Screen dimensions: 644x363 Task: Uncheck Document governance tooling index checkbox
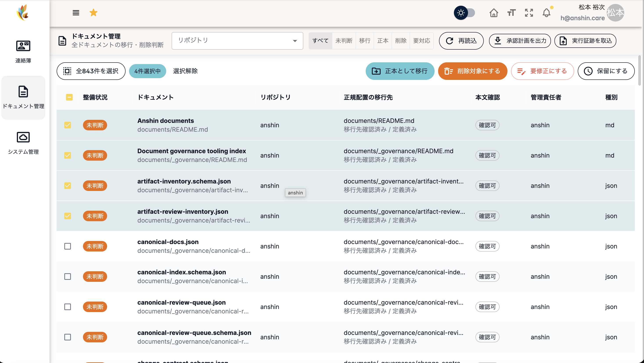point(68,155)
